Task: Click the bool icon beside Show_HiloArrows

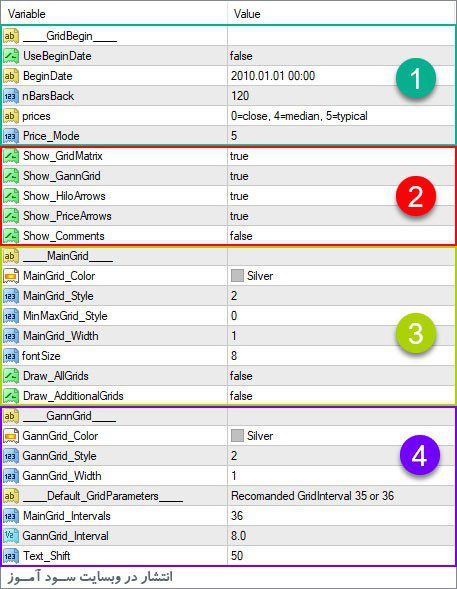Action: (11, 196)
